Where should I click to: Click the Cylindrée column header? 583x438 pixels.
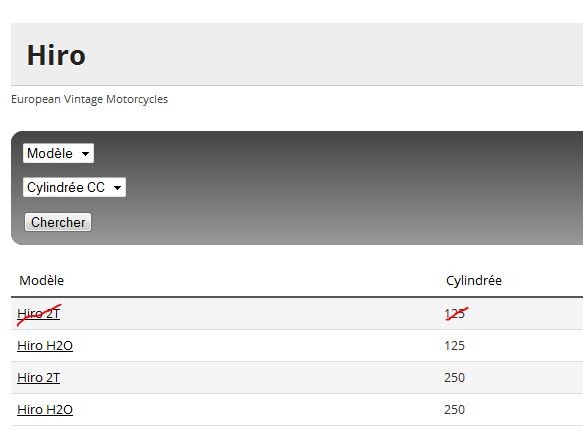pos(474,280)
